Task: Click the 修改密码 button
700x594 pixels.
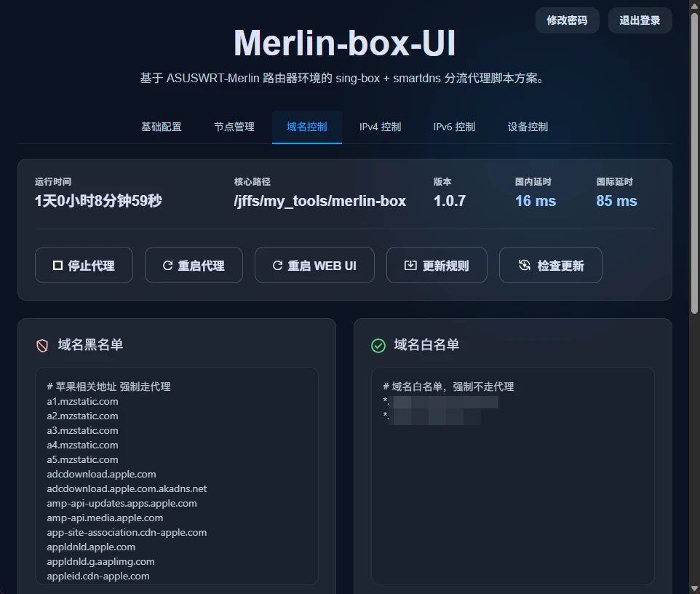Action: coord(567,20)
